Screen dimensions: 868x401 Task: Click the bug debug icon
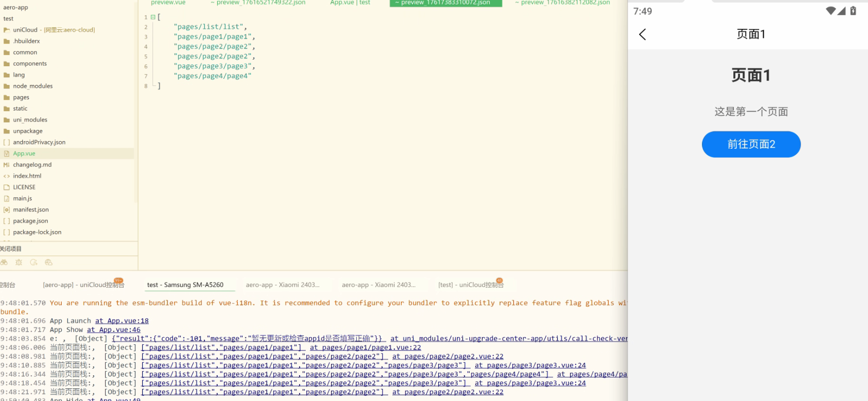click(19, 262)
